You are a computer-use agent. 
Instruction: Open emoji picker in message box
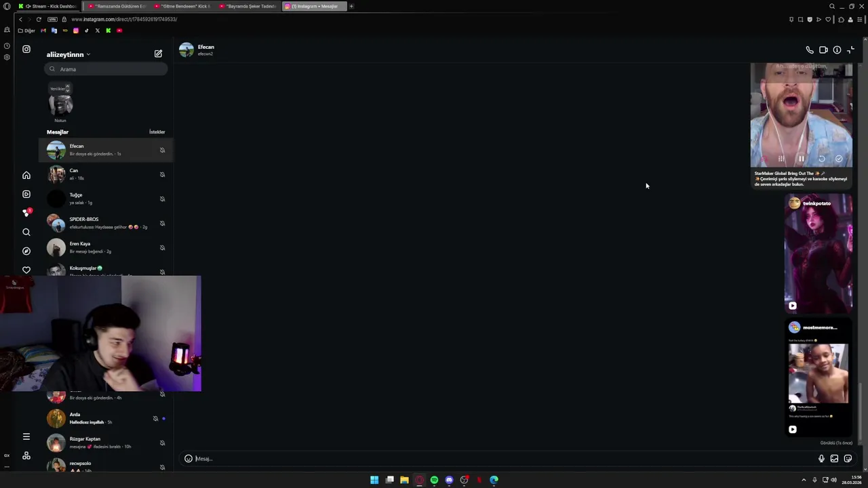point(189,459)
